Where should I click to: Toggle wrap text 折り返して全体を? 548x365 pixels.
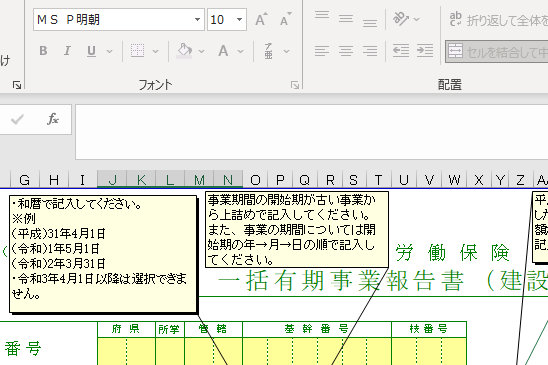click(x=498, y=20)
